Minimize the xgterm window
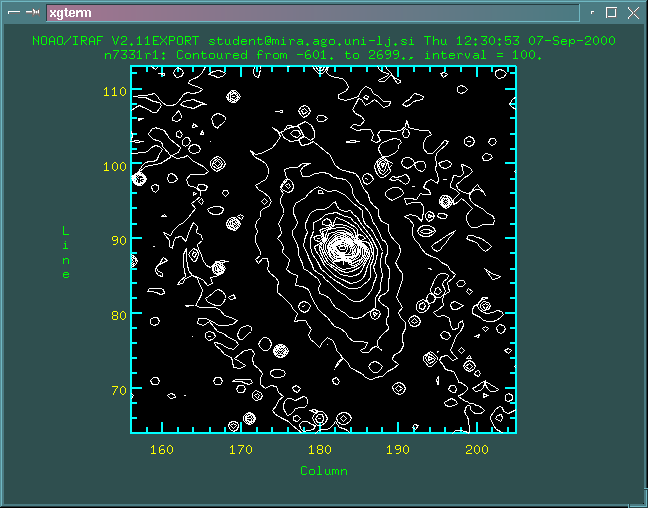The width and height of the screenshot is (648, 508). tap(592, 13)
